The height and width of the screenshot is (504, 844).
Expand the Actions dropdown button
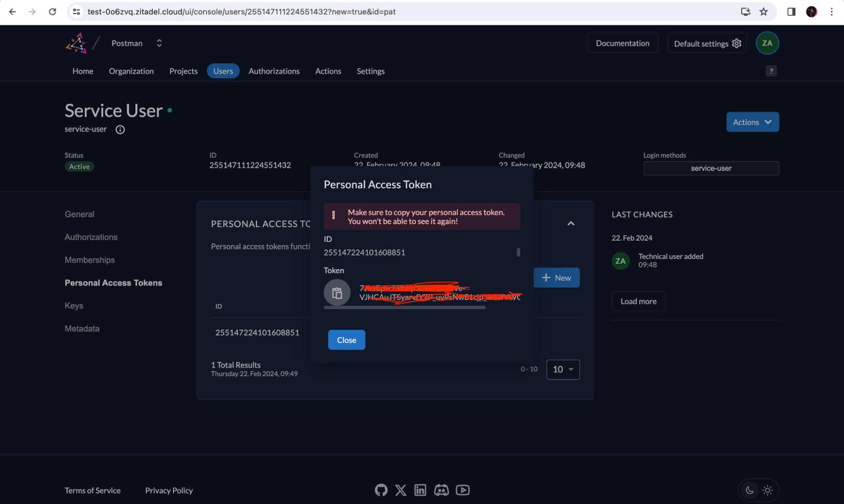752,121
